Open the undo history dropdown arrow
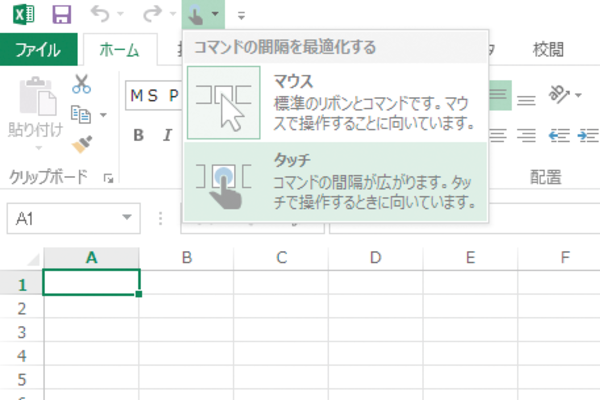Viewport: 600px width, 400px height. coord(121,14)
